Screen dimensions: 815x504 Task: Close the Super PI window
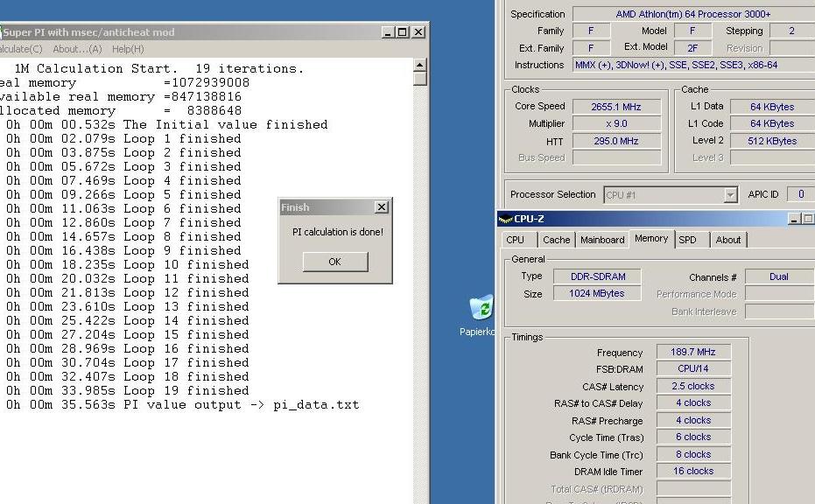pyautogui.click(x=418, y=32)
